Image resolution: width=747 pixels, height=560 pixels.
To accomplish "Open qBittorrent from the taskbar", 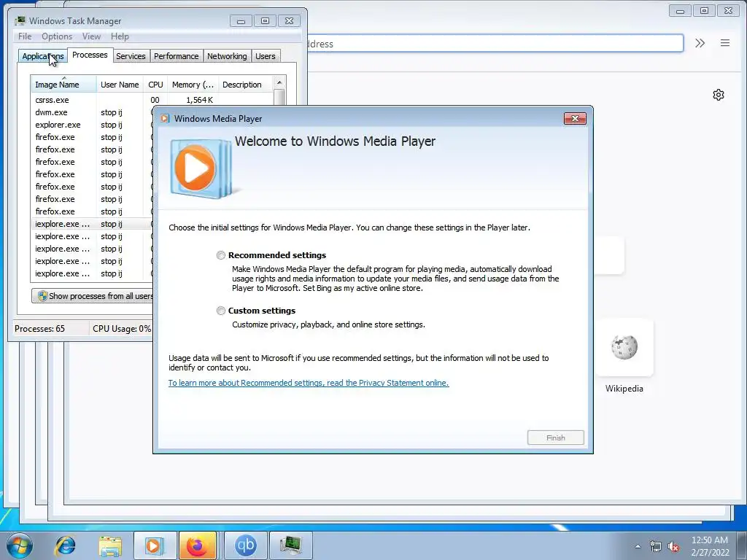I will pyautogui.click(x=245, y=545).
